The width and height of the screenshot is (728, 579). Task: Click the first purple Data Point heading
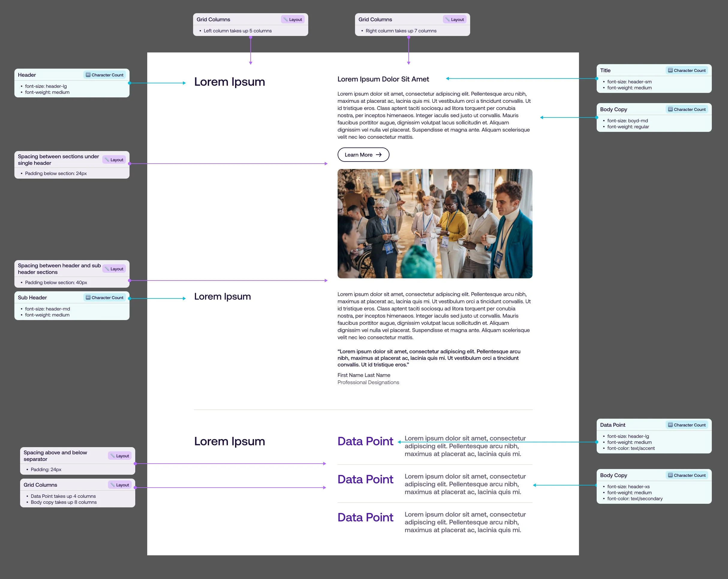point(365,441)
